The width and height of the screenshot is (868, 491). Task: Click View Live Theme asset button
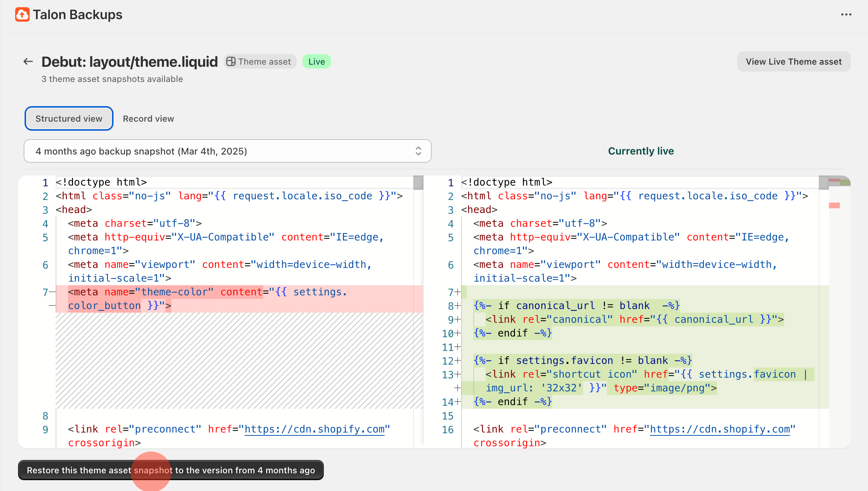794,62
